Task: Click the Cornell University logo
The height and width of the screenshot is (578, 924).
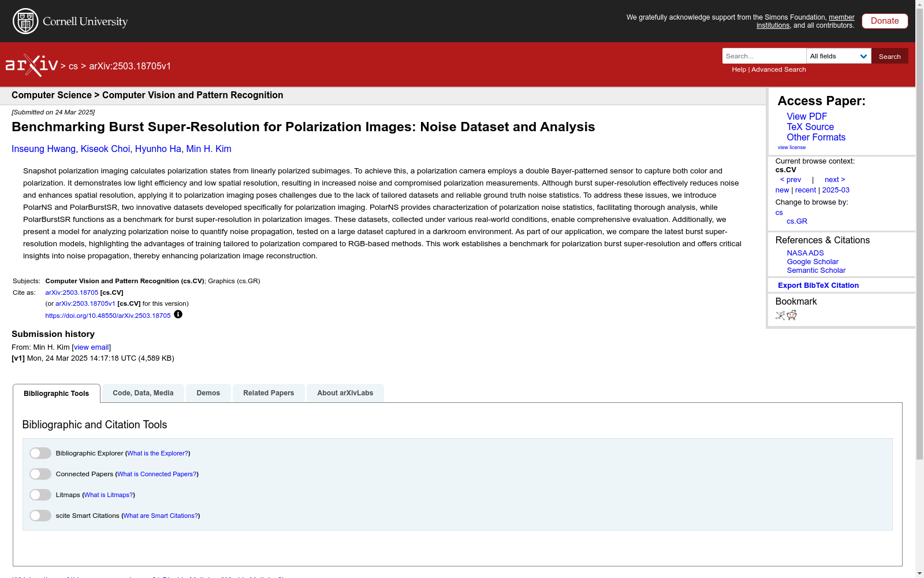Action: click(70, 21)
